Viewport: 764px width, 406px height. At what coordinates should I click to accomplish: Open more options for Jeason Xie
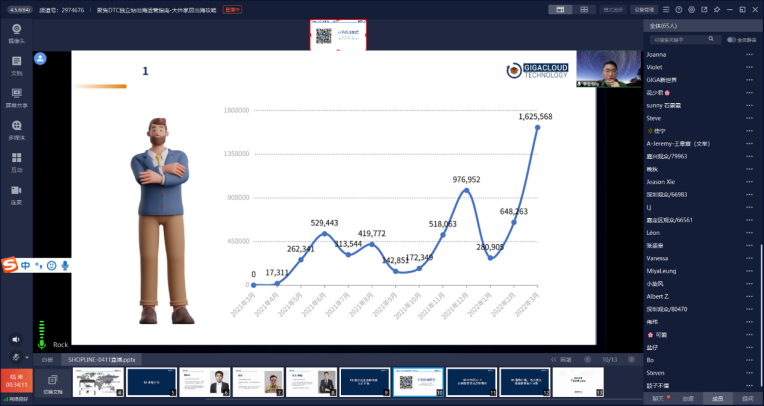(749, 182)
